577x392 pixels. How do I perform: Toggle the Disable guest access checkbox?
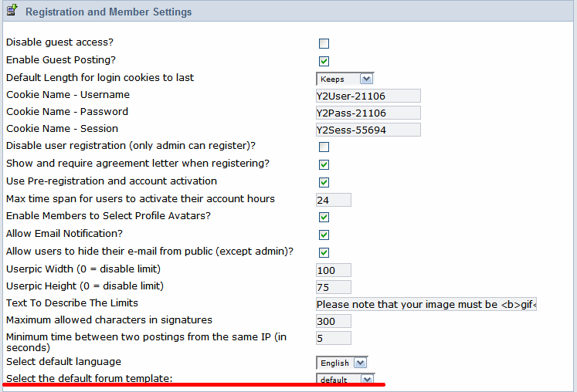point(324,43)
